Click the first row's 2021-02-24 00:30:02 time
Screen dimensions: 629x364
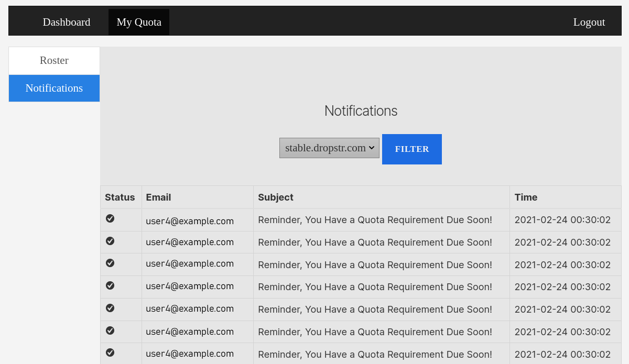[562, 220]
